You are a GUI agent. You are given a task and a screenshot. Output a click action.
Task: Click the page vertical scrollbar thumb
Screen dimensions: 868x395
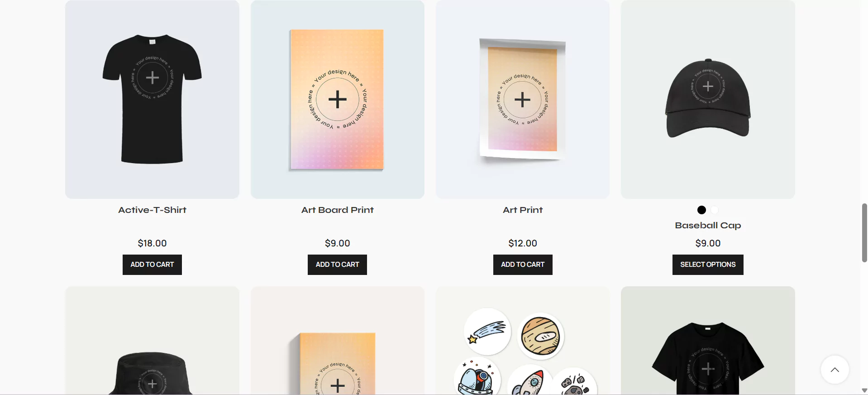click(864, 233)
